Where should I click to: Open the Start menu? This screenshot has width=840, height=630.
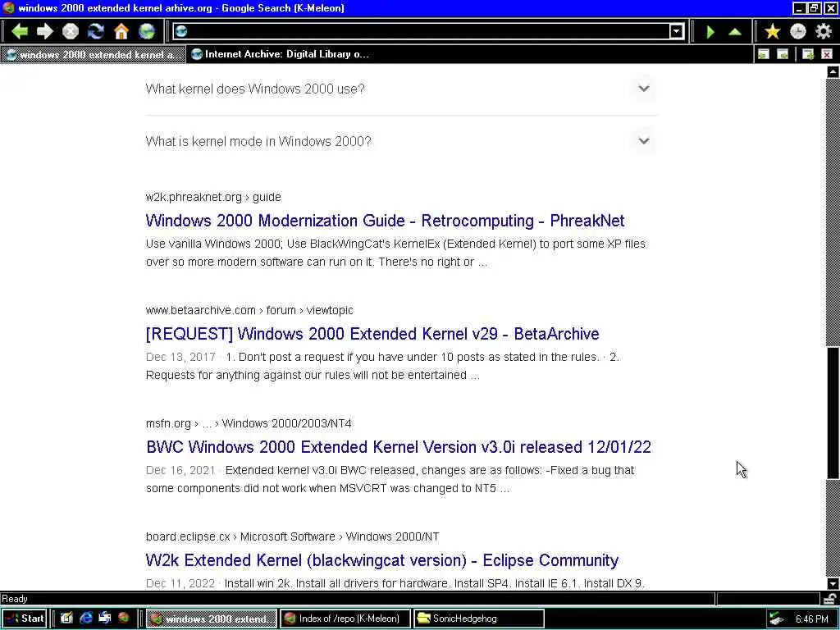pyautogui.click(x=25, y=619)
